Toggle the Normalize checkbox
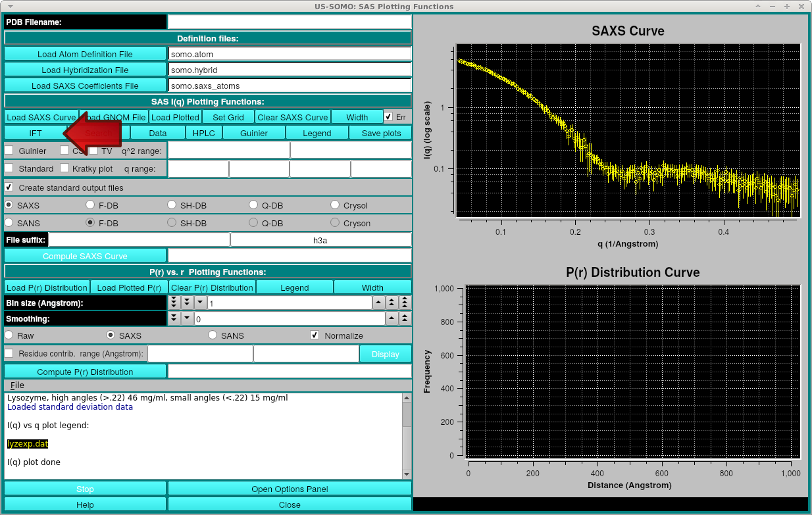This screenshot has width=812, height=515. [x=315, y=335]
